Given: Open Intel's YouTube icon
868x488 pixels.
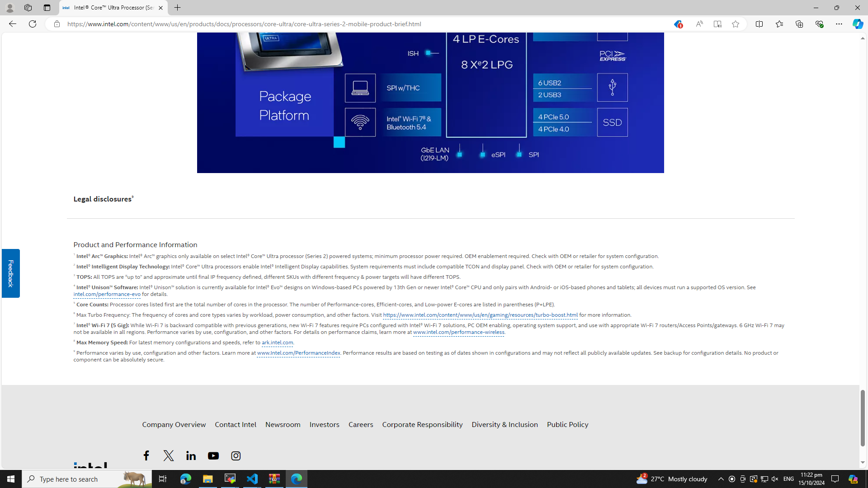Looking at the screenshot, I should coord(213,455).
